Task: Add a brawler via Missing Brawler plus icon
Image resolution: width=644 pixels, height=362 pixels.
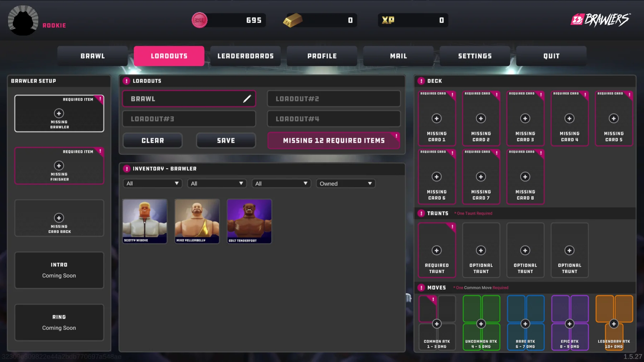Action: (x=59, y=113)
